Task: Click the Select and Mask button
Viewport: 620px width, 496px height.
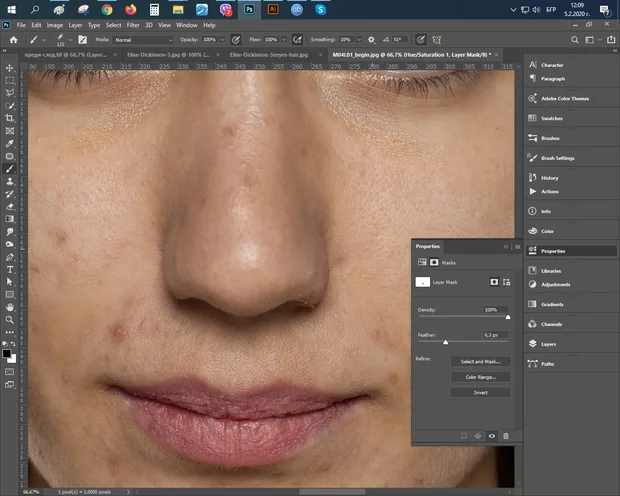Action: (x=480, y=361)
